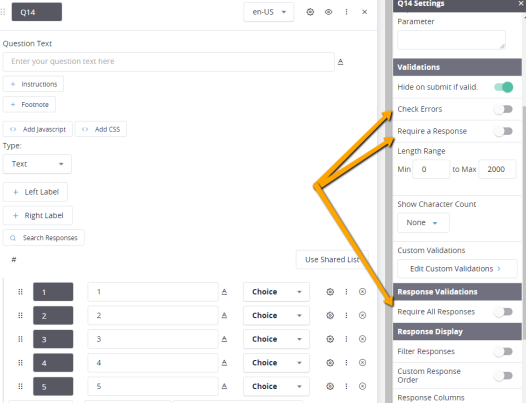Edit the Max length field
526x403 pixels.
(497, 169)
